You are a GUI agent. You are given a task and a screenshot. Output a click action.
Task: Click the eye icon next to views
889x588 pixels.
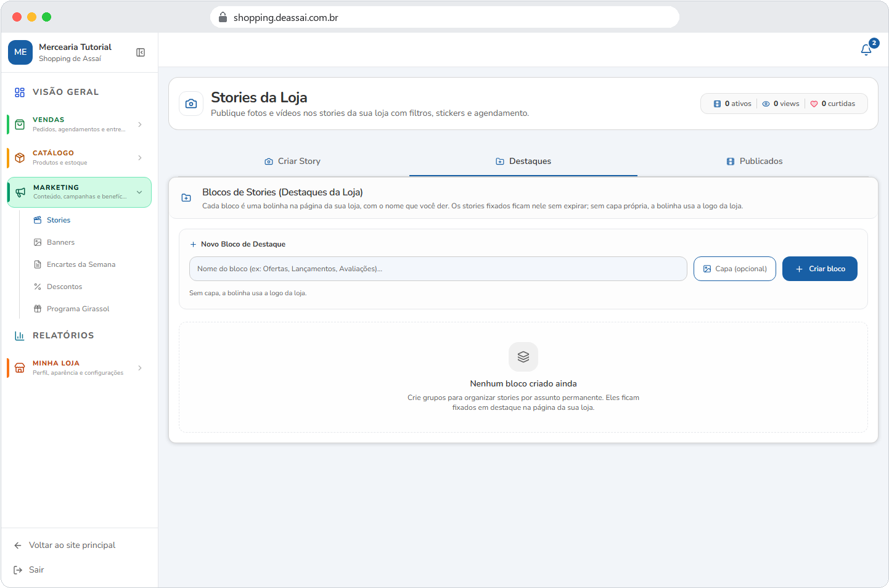pyautogui.click(x=766, y=104)
